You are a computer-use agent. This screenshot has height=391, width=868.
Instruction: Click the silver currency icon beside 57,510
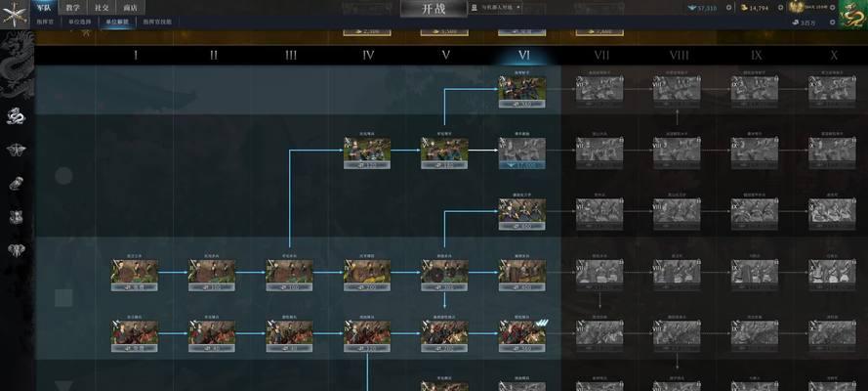pos(689,8)
